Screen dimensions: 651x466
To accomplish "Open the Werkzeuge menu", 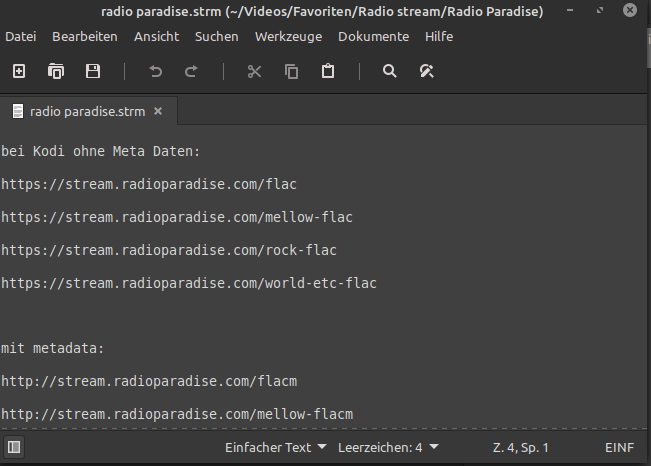I will pos(289,37).
